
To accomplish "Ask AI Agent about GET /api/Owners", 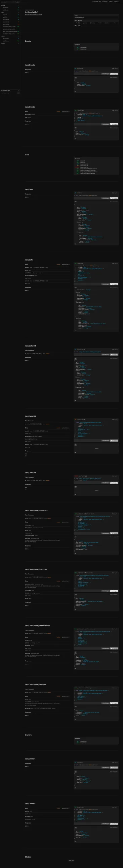I will [x=105, y=768].
